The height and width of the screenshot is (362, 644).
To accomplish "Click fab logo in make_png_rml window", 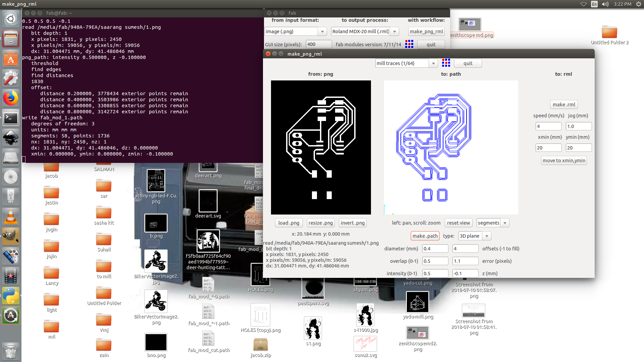I will click(x=446, y=63).
